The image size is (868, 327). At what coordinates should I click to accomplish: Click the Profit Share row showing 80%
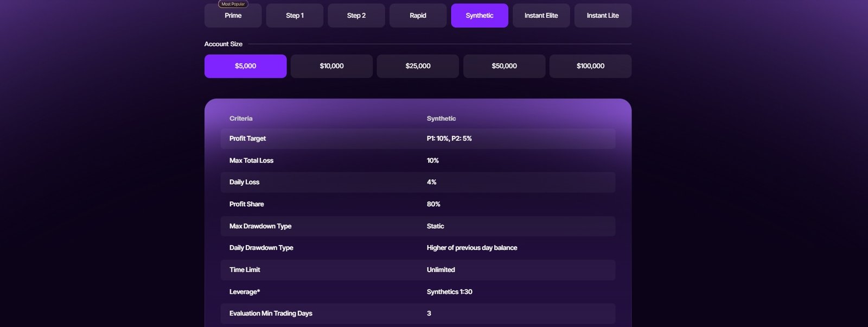[418, 204]
